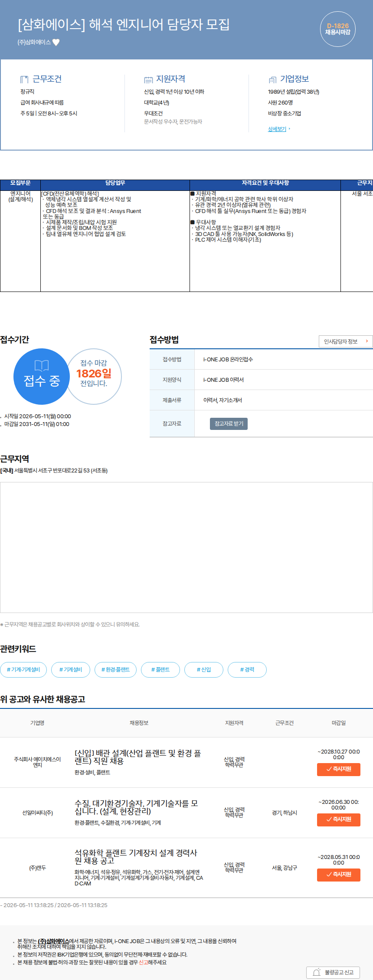Click the map area under 근무지역
373x980 pixels.
(x=186, y=547)
